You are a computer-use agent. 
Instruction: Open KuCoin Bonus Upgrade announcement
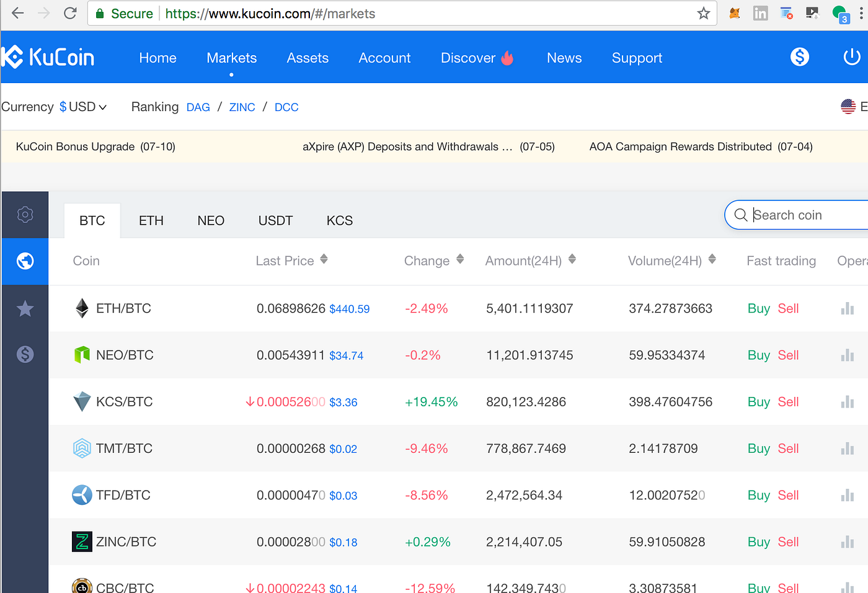95,147
